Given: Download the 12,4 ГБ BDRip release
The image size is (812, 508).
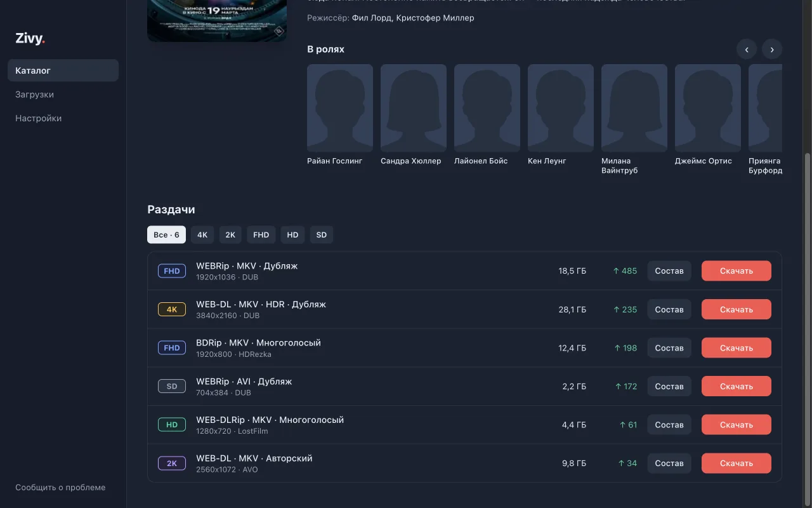Looking at the screenshot, I should click(737, 348).
